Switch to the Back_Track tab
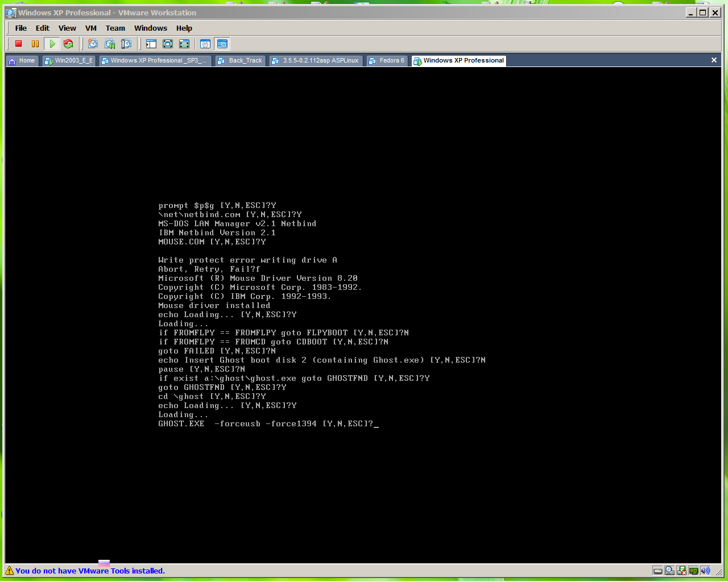The width and height of the screenshot is (728, 582). point(241,60)
